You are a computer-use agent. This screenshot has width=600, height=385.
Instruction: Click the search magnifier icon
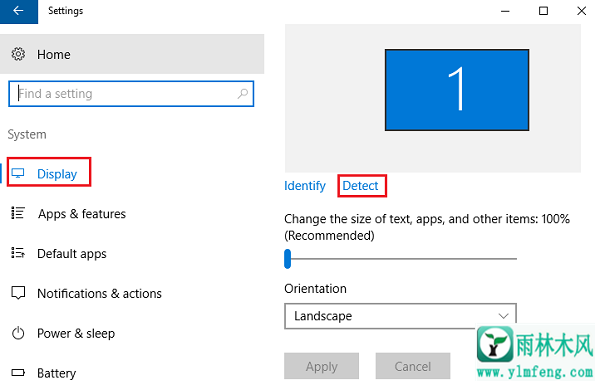pos(243,93)
